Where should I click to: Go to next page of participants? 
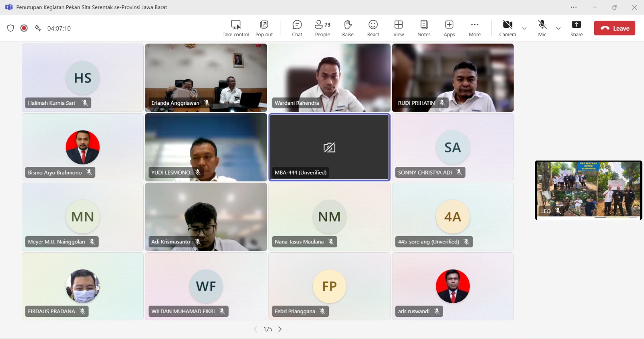pyautogui.click(x=280, y=329)
